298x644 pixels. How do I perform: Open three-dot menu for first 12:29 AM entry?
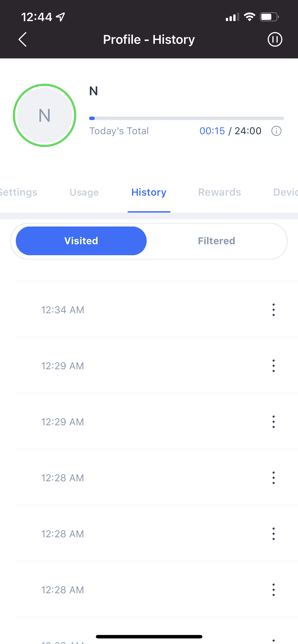pyautogui.click(x=273, y=366)
